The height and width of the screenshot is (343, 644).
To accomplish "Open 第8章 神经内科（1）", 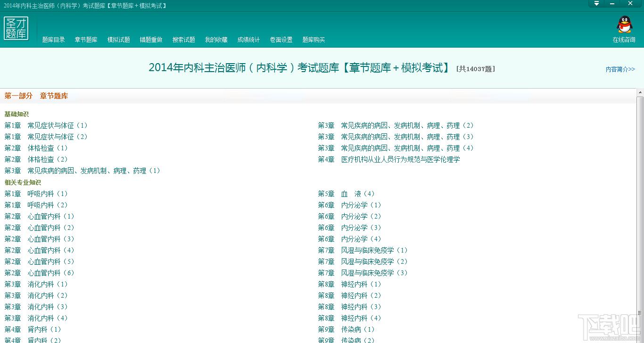I will tap(350, 284).
